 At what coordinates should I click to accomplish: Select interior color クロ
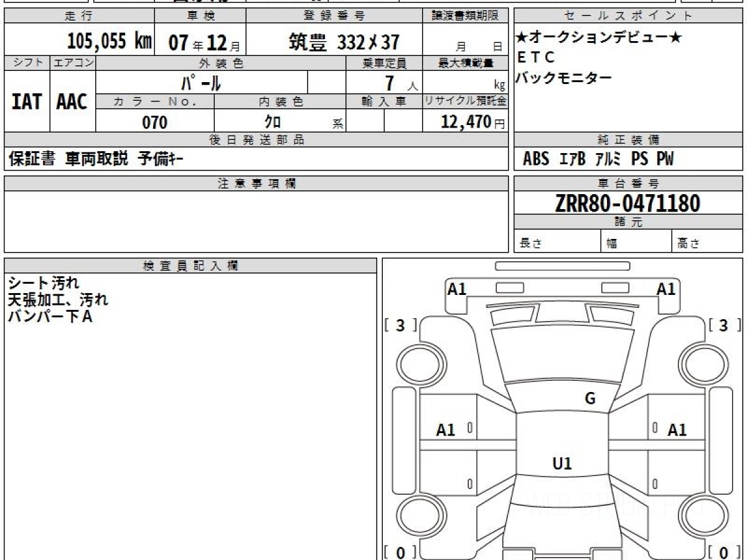coord(273,121)
